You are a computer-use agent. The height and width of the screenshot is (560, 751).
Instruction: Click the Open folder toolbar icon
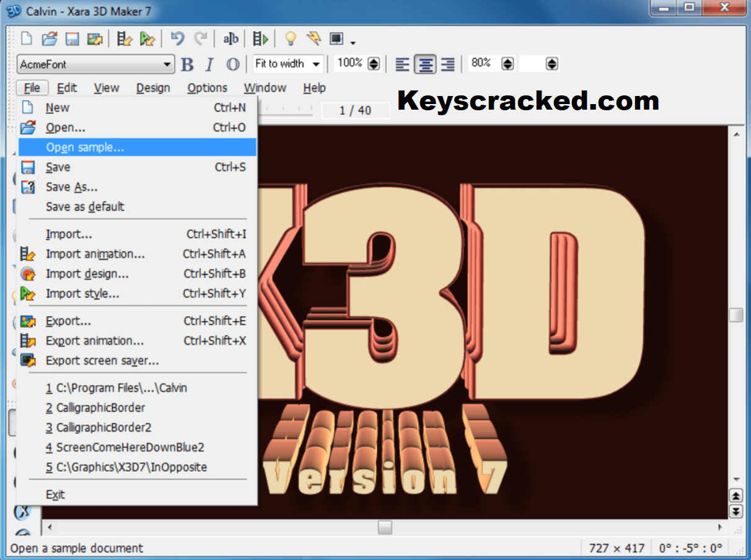(50, 39)
